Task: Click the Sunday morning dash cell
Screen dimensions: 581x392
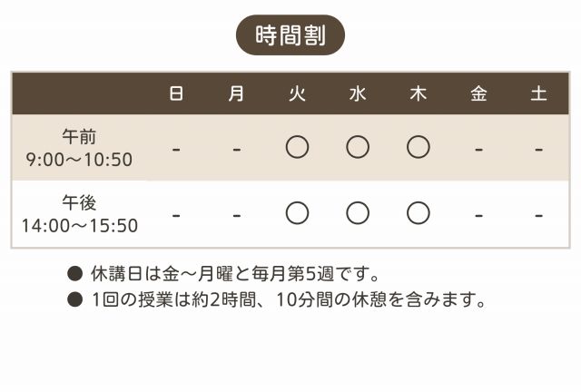Action: point(176,148)
